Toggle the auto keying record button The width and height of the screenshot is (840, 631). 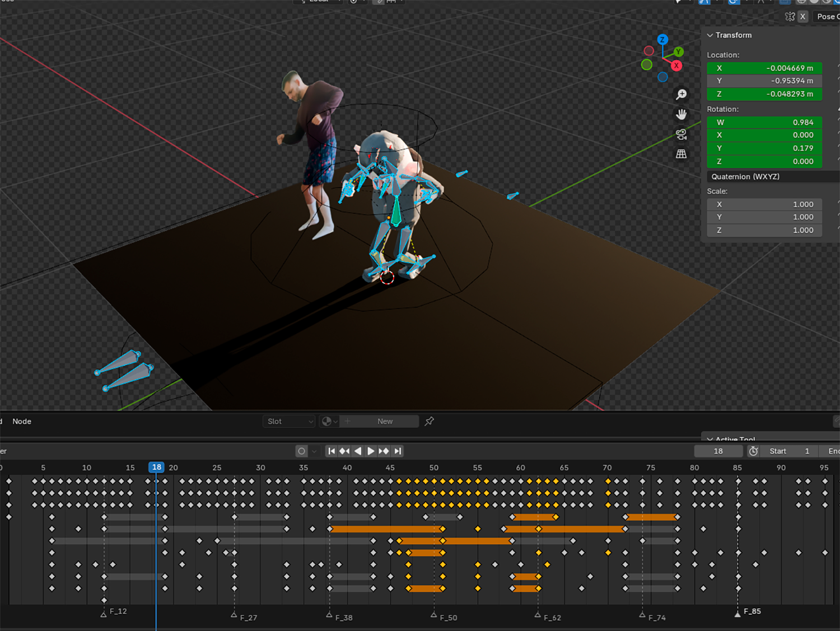pos(302,451)
